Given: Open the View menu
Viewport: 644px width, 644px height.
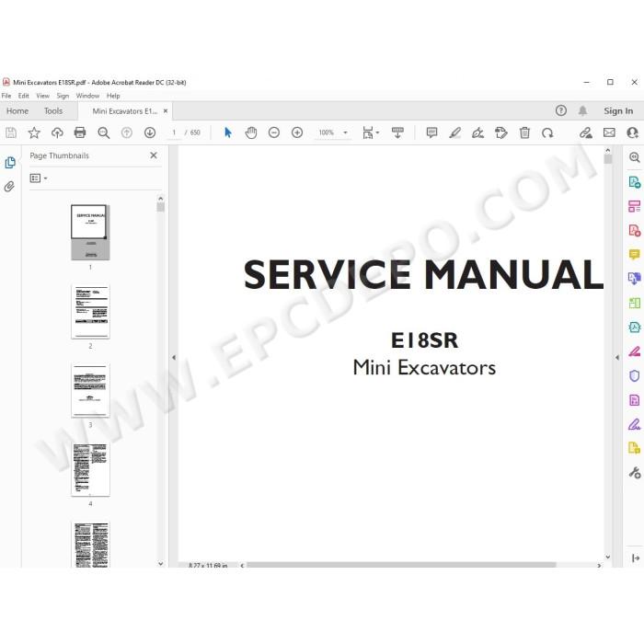Looking at the screenshot, I should pyautogui.click(x=42, y=96).
